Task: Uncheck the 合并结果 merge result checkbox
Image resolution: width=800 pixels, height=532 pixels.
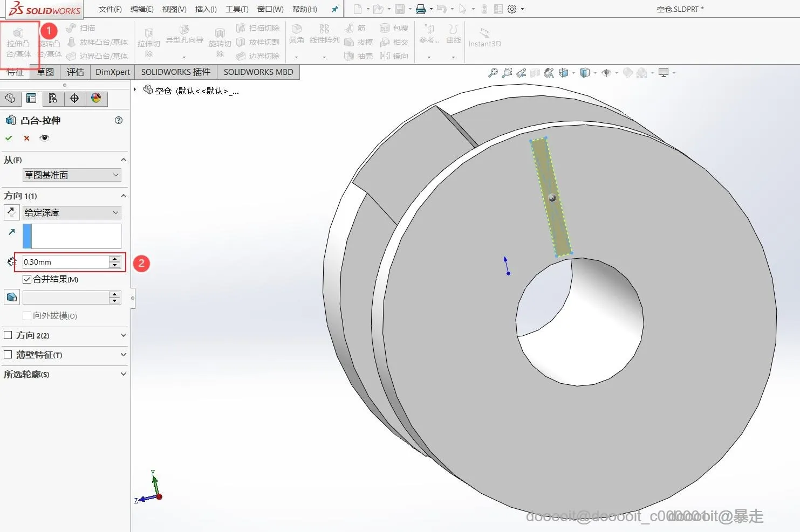Action: click(27, 279)
